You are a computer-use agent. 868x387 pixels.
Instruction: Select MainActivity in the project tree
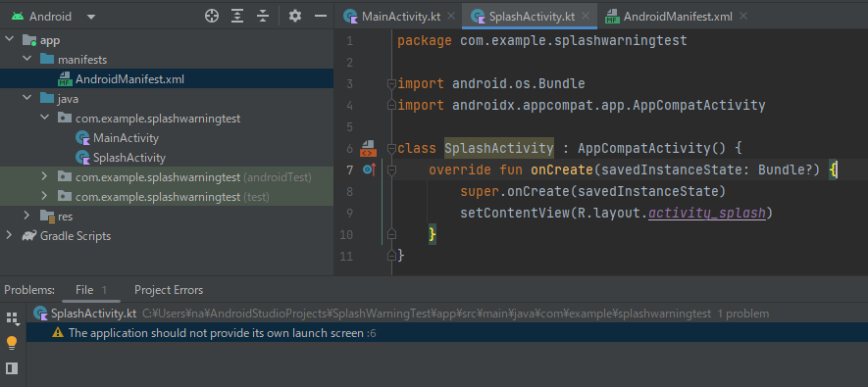point(126,138)
